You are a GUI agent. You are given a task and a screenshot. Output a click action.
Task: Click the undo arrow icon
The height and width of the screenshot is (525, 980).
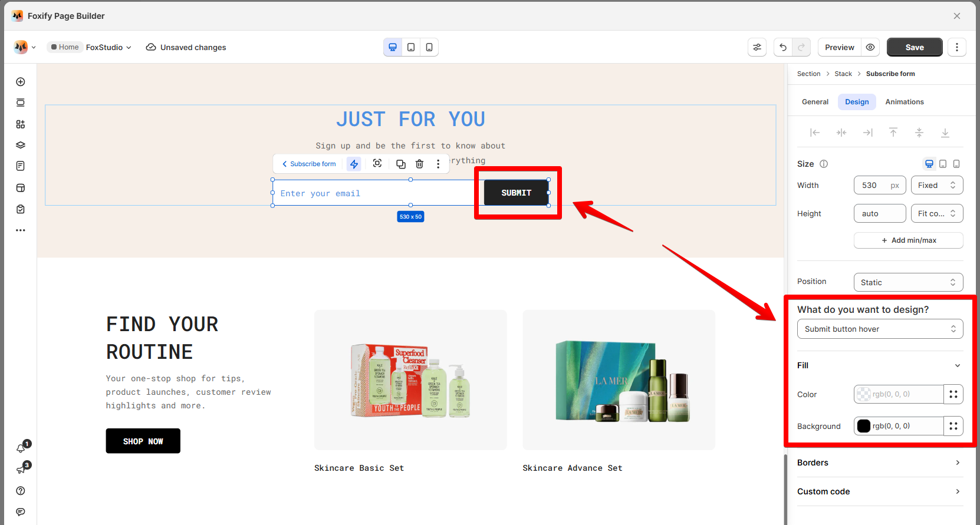point(783,47)
